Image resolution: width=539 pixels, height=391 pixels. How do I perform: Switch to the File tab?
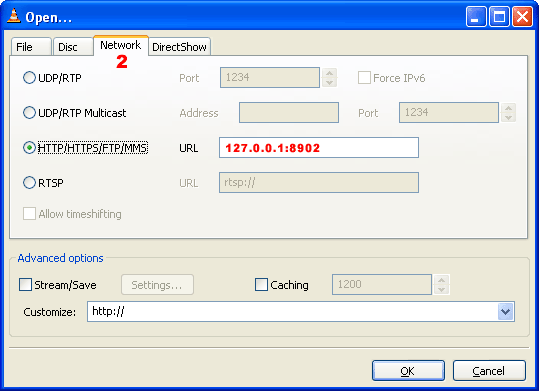(x=31, y=47)
